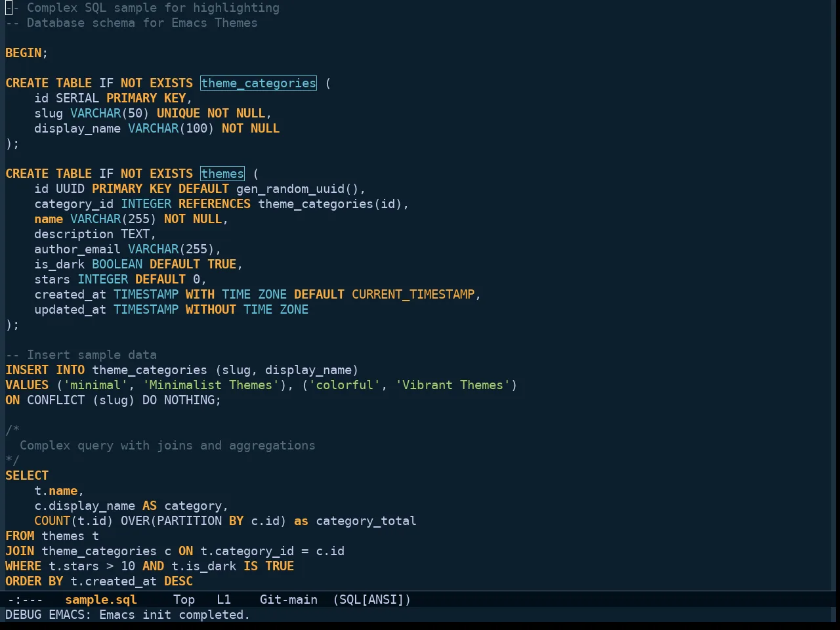
Task: Click the REFERENCES keyword
Action: [215, 203]
